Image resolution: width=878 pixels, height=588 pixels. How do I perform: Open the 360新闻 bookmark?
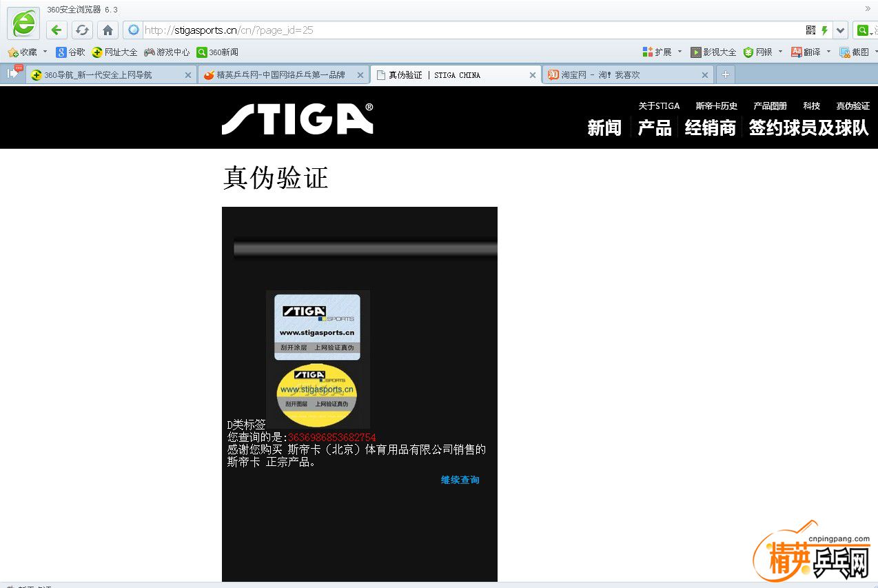click(217, 52)
